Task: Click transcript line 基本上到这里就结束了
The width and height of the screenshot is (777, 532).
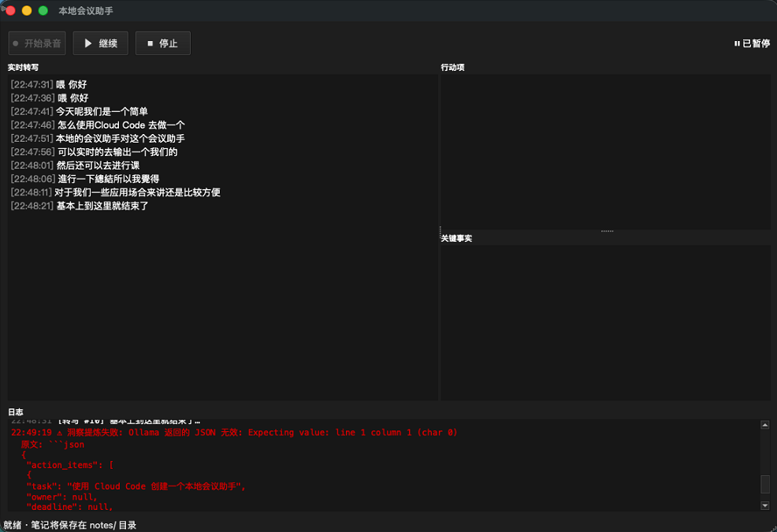Action: pos(80,206)
